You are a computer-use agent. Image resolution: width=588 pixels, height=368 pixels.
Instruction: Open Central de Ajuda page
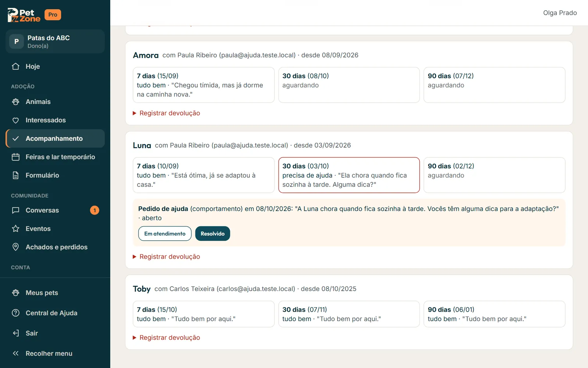(55, 313)
